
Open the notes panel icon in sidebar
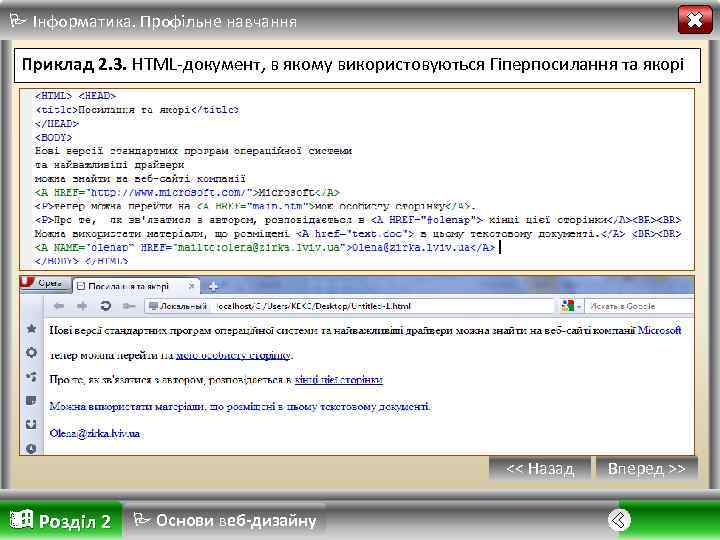click(x=32, y=400)
